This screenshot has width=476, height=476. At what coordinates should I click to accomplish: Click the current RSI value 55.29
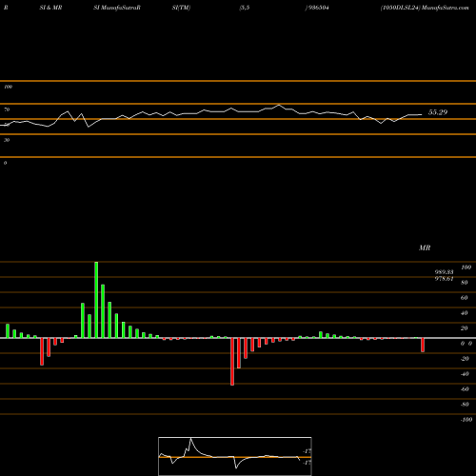438,112
